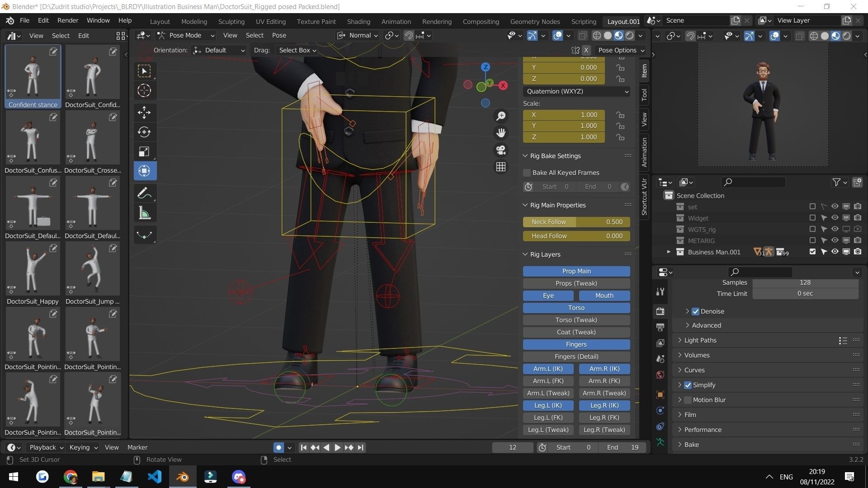The width and height of the screenshot is (868, 488).
Task: Toggle the Arm.L (IK) layer button
Action: 548,369
